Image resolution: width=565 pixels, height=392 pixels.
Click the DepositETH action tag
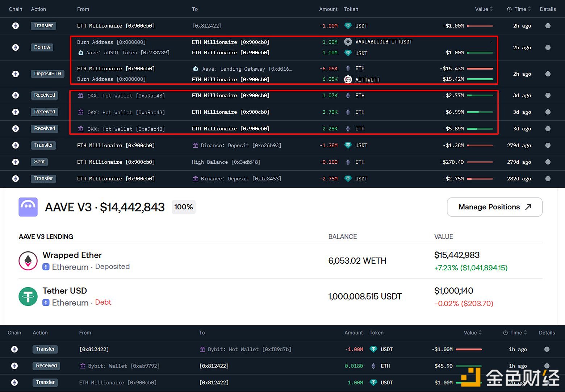tap(47, 74)
